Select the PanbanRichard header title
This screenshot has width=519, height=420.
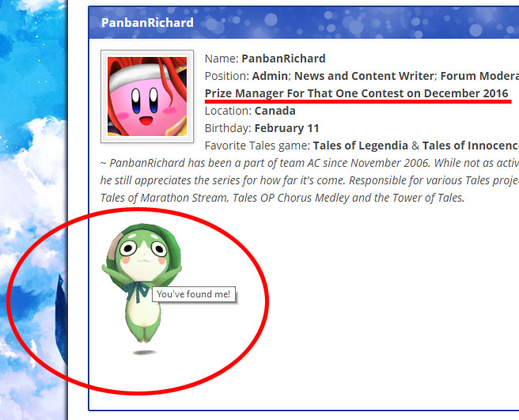click(147, 22)
